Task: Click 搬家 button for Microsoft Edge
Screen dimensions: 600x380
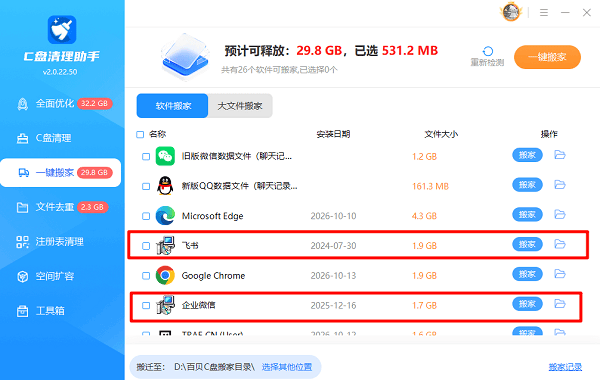Action: pyautogui.click(x=527, y=215)
